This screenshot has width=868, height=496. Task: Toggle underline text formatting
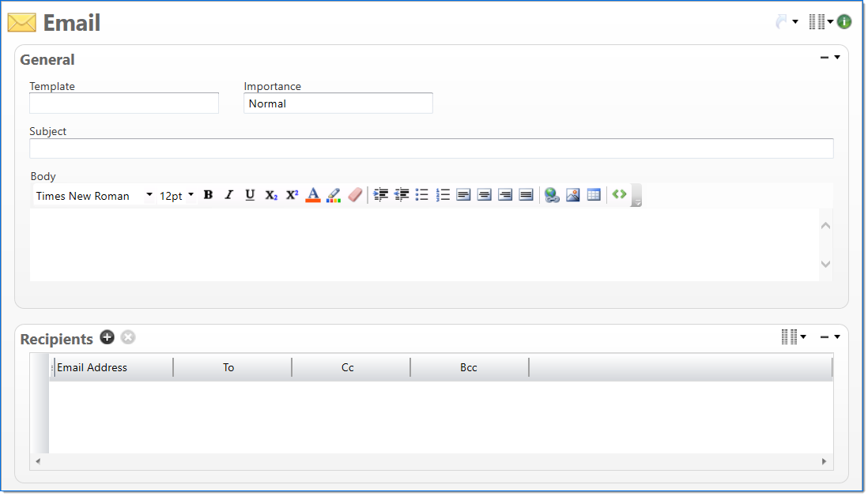tap(250, 195)
